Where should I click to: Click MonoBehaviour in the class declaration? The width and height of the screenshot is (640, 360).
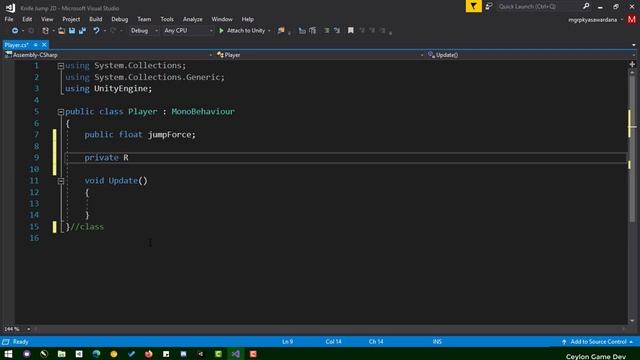(x=203, y=111)
